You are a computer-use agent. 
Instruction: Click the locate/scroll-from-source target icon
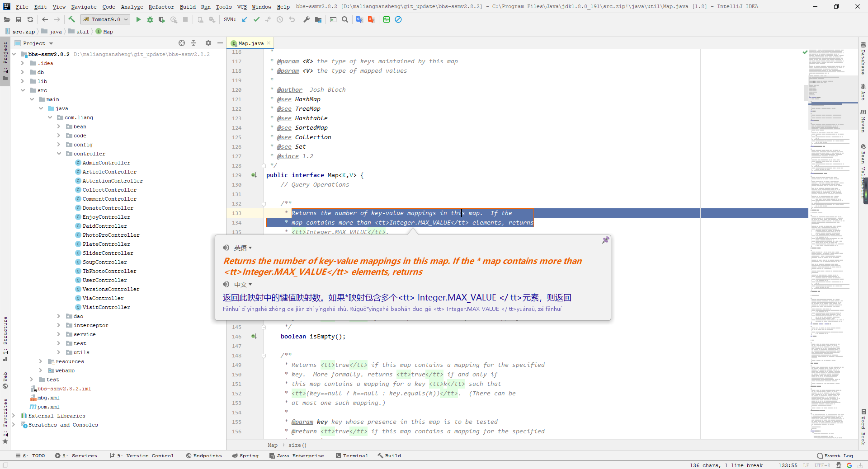tap(182, 43)
